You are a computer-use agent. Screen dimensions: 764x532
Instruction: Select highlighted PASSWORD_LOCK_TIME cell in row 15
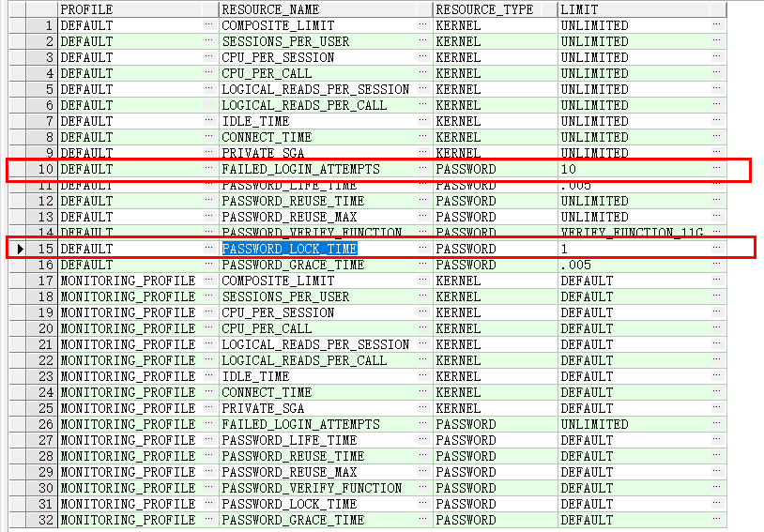tap(289, 249)
